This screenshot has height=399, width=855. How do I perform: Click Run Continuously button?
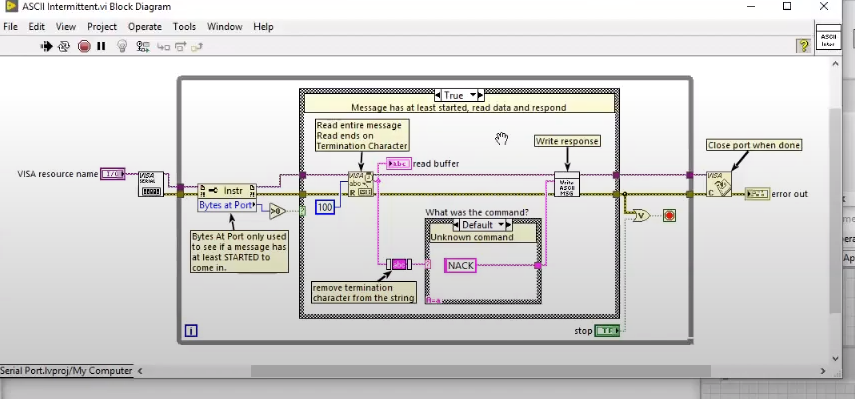coord(64,46)
